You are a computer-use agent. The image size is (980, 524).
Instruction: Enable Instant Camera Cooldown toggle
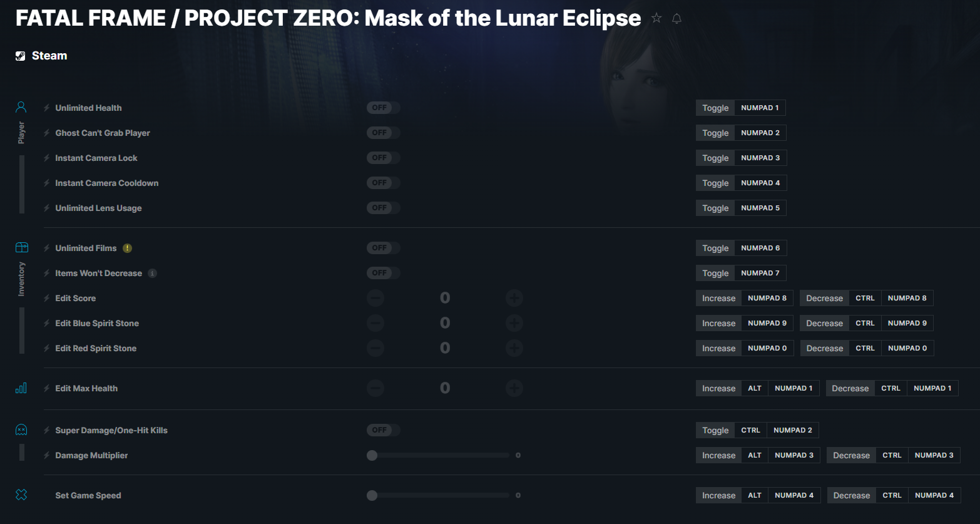coord(383,183)
